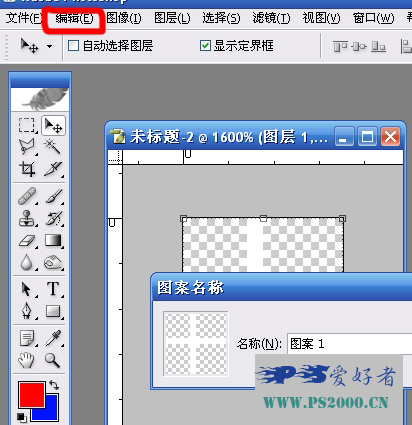Select the History Brush tool
Viewport: 412px width, 425px height.
point(54,218)
